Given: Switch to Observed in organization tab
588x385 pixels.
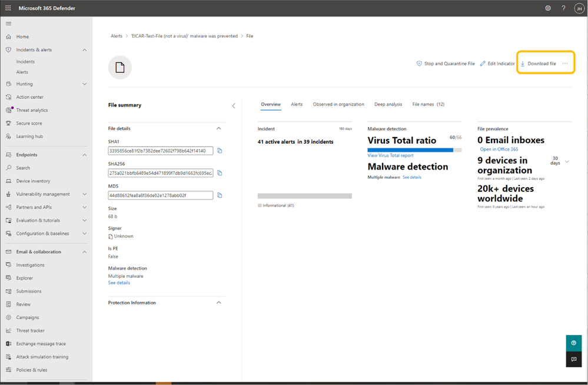Looking at the screenshot, I should coord(338,105).
